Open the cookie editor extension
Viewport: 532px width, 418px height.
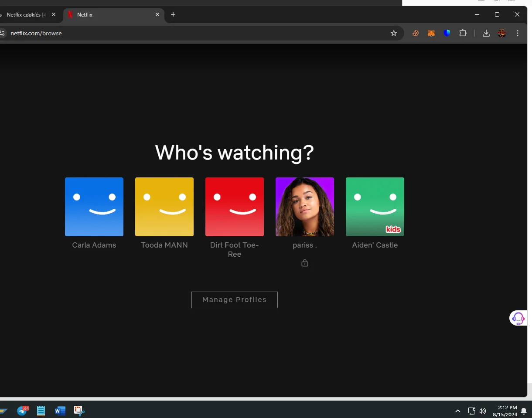[416, 33]
